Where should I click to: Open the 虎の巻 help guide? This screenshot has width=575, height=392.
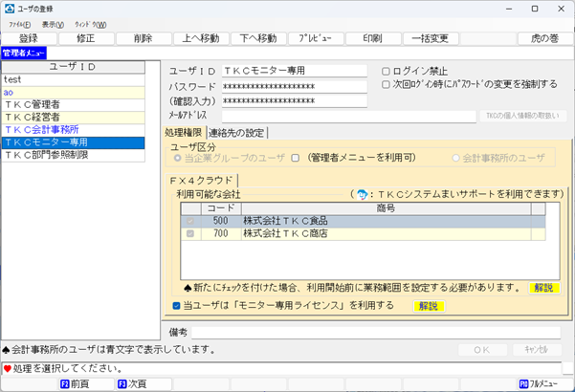pos(545,38)
